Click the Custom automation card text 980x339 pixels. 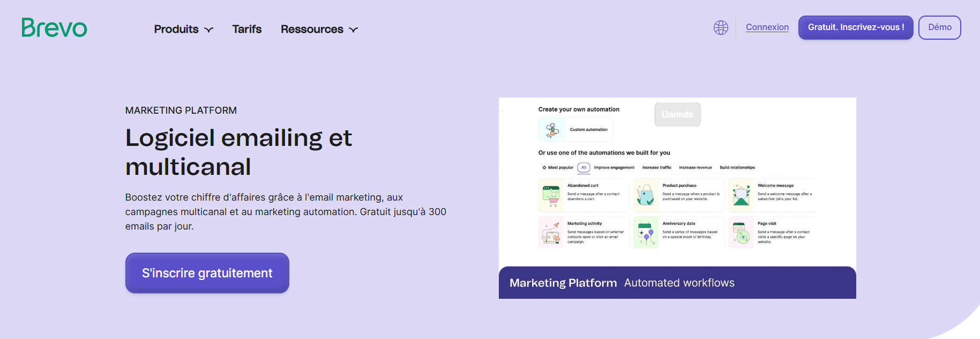(589, 130)
